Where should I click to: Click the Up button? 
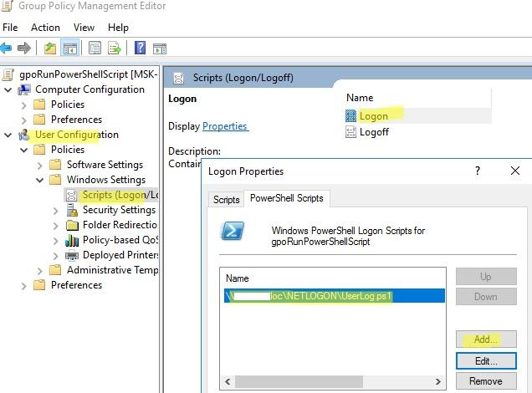click(486, 277)
